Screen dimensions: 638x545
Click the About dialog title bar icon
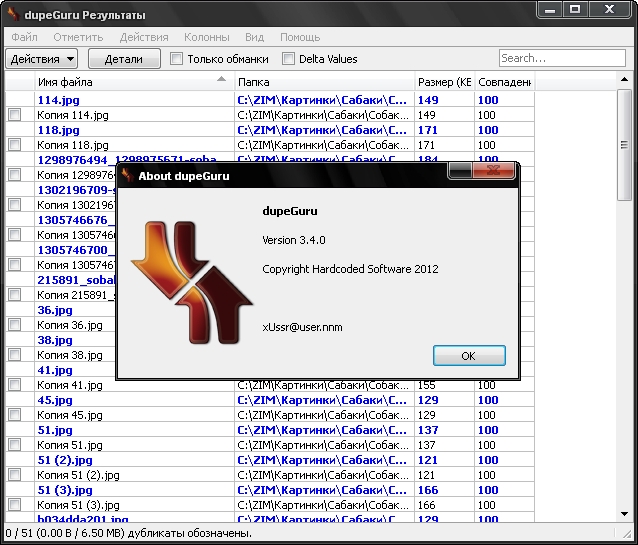click(127, 175)
